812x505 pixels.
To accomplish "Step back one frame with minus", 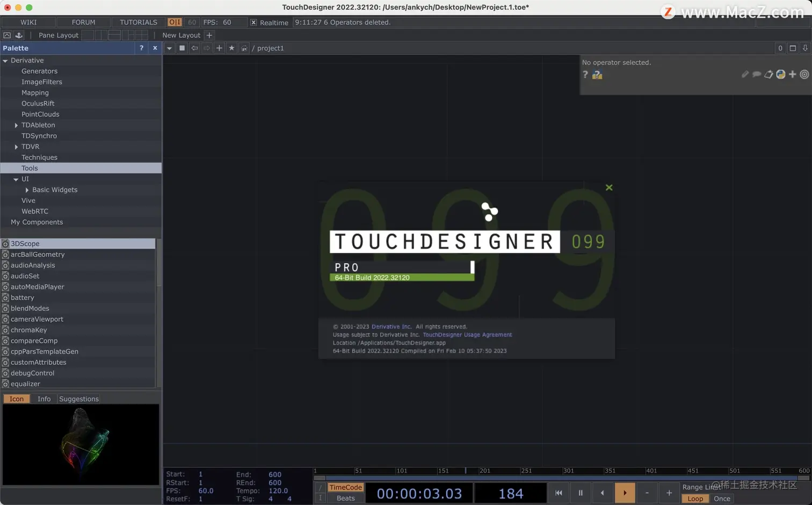I will click(x=647, y=493).
